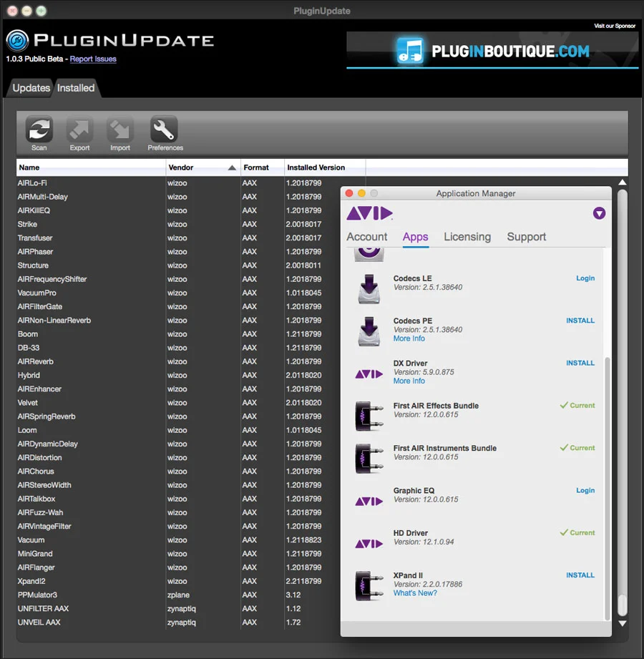Click Current status for First AIR Effects Bundle
The height and width of the screenshot is (659, 644).
(577, 406)
